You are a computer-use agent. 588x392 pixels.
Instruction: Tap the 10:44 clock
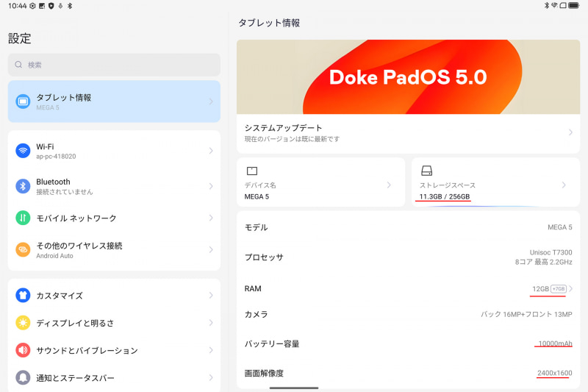(17, 6)
